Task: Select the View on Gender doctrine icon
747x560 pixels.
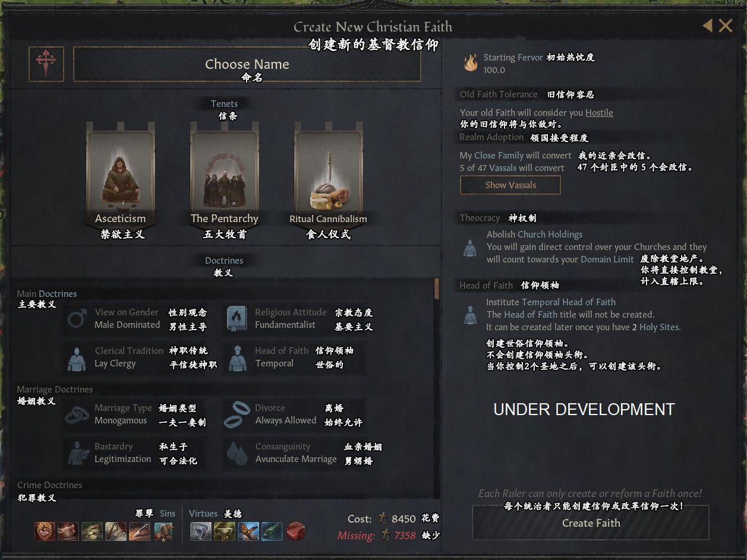Action: tap(77, 319)
